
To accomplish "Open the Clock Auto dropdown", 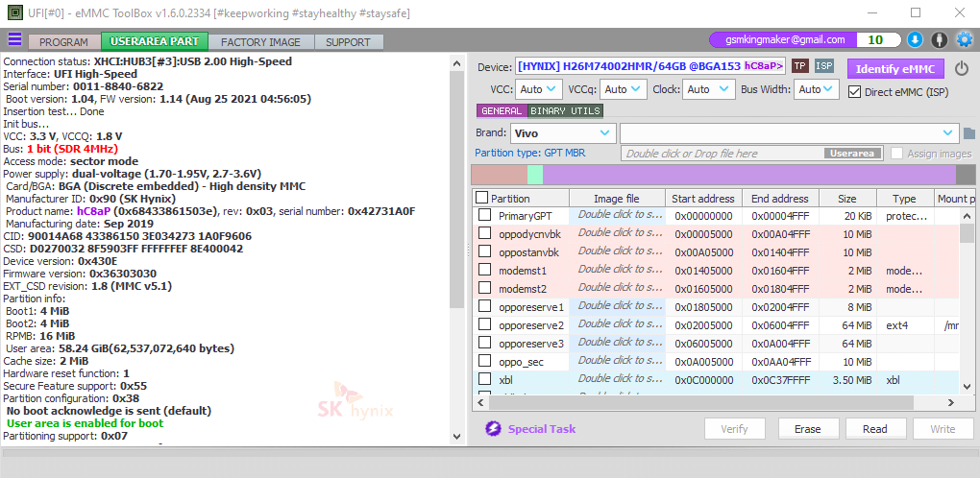I will [x=709, y=89].
